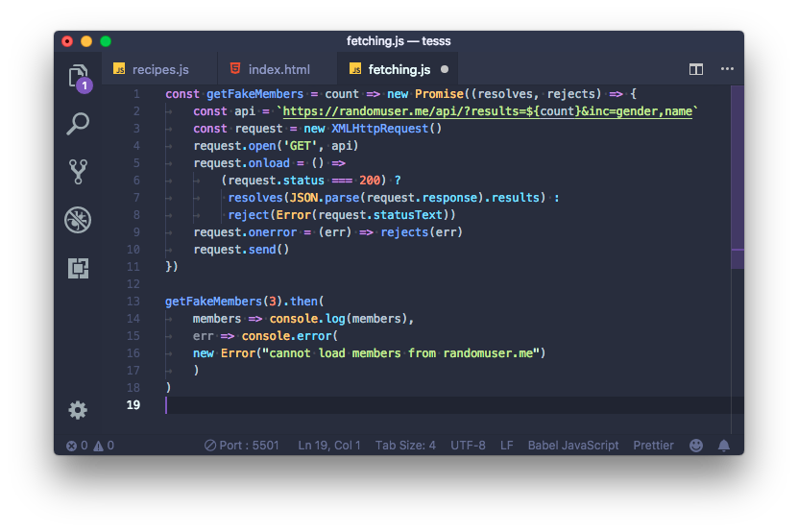The width and height of the screenshot is (798, 532).
Task: Switch to the index.html tab
Action: tap(278, 69)
